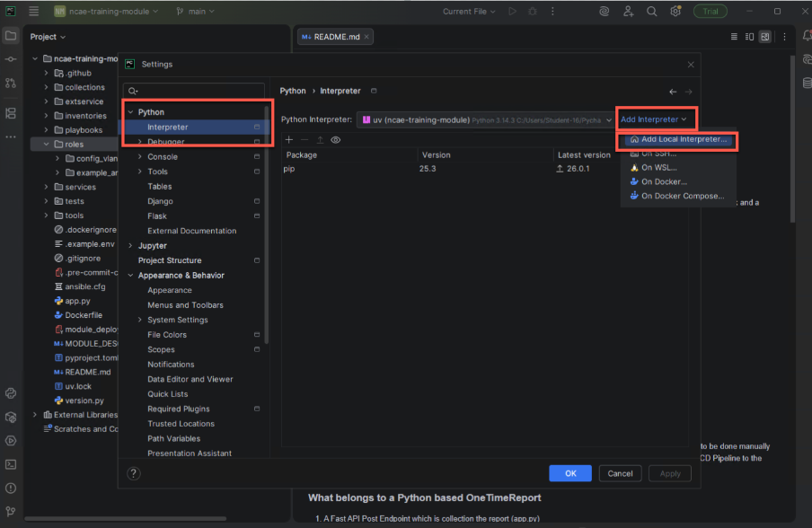Open the Terminal tool window
This screenshot has height=528, width=812.
(x=11, y=464)
